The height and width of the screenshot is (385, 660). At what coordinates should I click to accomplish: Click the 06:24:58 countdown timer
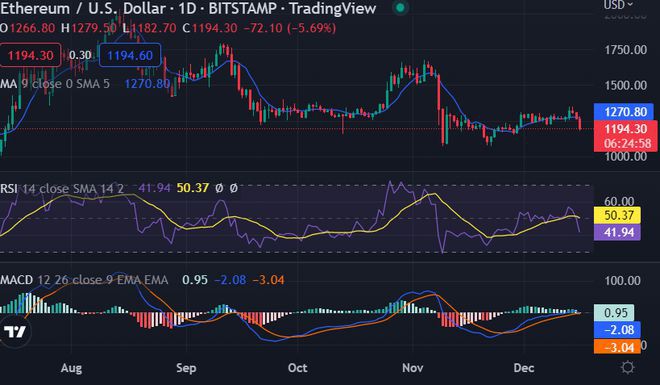[x=628, y=143]
